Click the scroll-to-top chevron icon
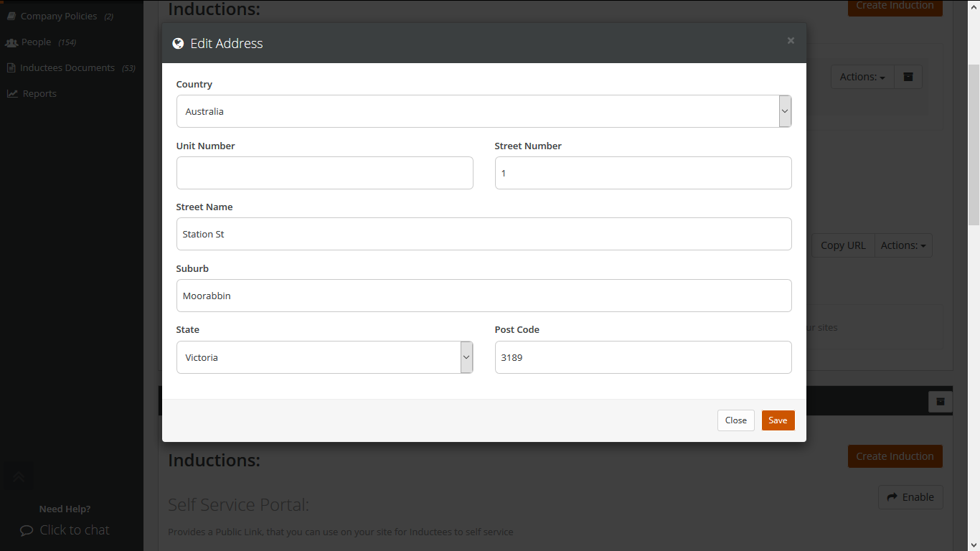The width and height of the screenshot is (980, 551). pyautogui.click(x=18, y=476)
